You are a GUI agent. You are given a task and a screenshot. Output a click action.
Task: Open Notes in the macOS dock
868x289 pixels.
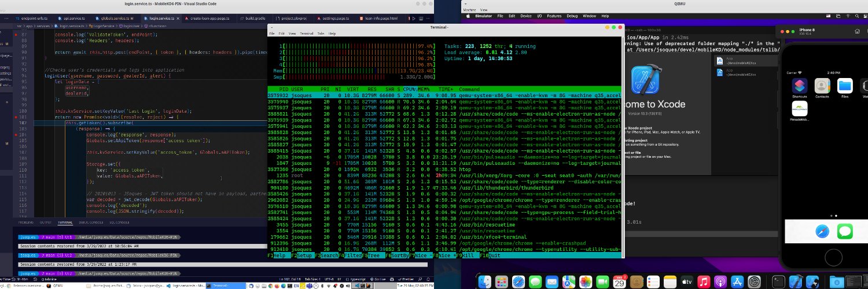point(670,282)
